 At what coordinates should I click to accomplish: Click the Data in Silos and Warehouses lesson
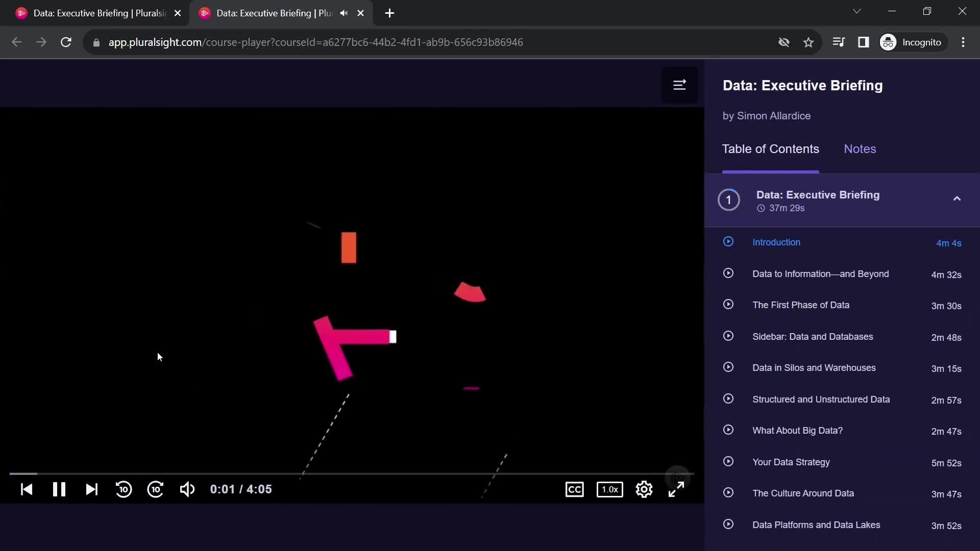click(814, 367)
